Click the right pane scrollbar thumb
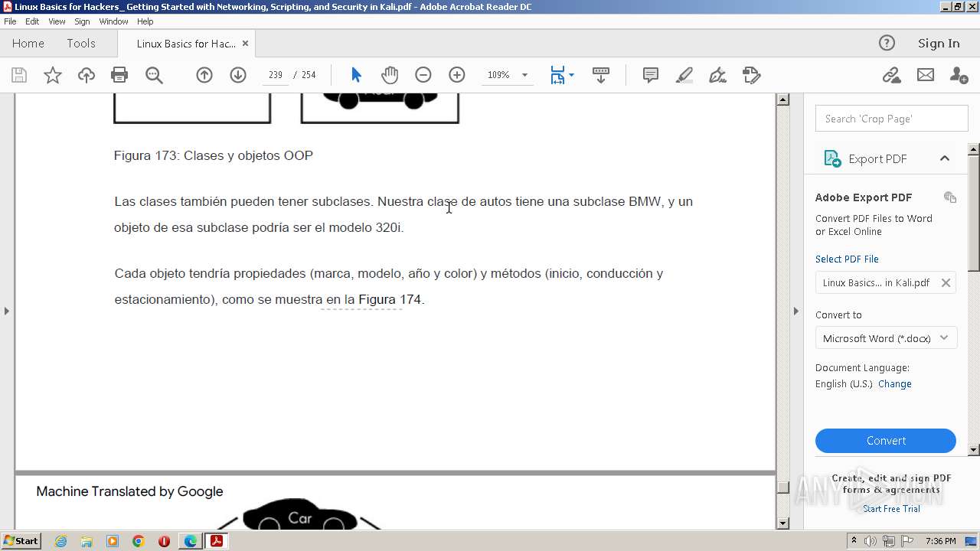Image resolution: width=980 pixels, height=551 pixels. [974, 212]
